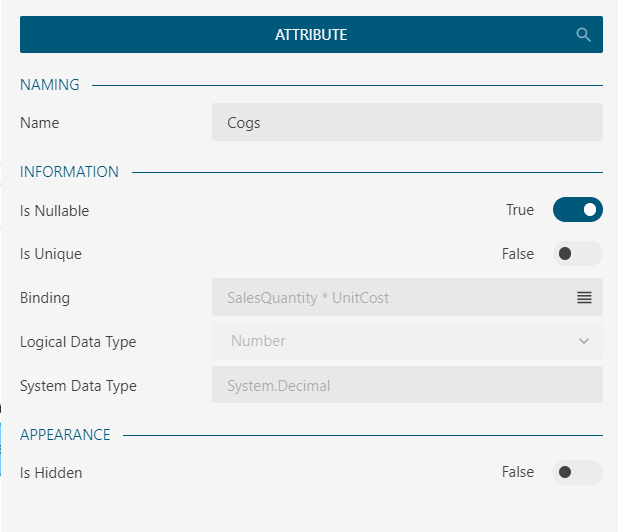Screen dimensions: 618x532
Task: Click the System.Decimal data type field
Action: click(x=407, y=385)
